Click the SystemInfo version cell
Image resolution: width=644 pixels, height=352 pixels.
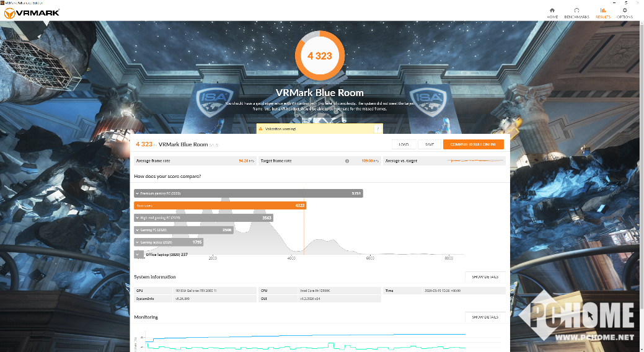[215, 299]
